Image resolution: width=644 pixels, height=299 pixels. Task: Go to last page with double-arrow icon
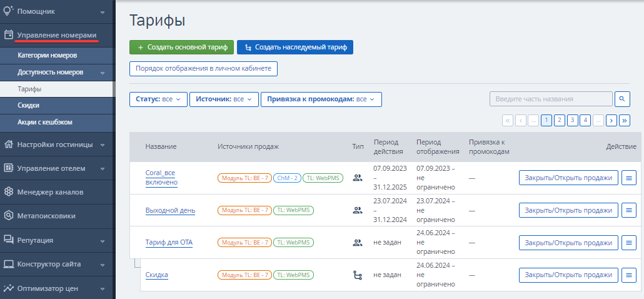click(x=625, y=120)
